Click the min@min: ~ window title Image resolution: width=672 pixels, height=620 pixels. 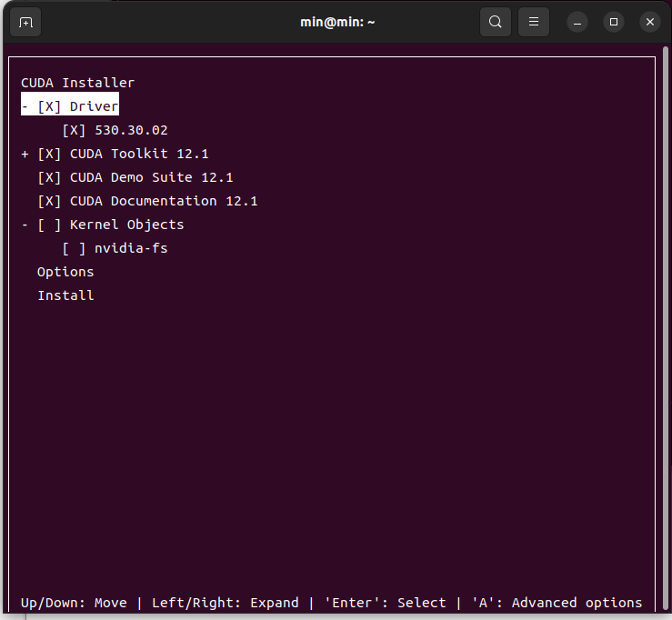point(337,22)
